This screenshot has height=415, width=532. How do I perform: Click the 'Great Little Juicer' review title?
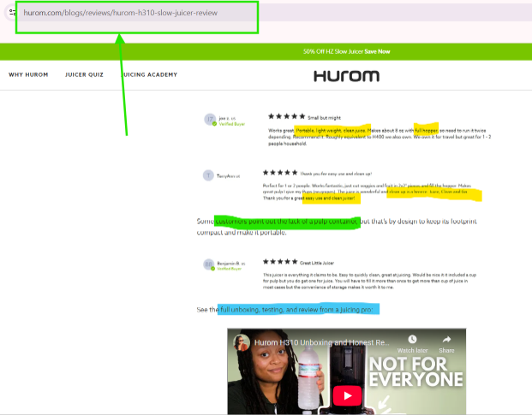coord(317,263)
